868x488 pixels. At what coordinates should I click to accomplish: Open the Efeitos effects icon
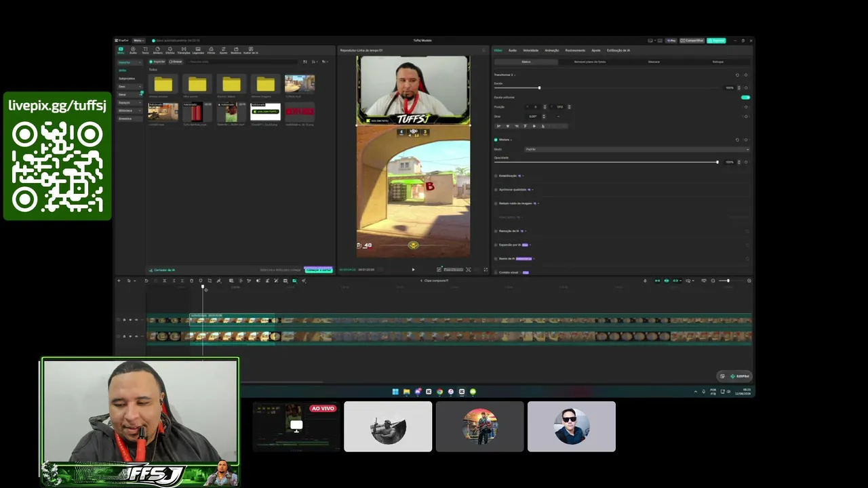click(170, 50)
